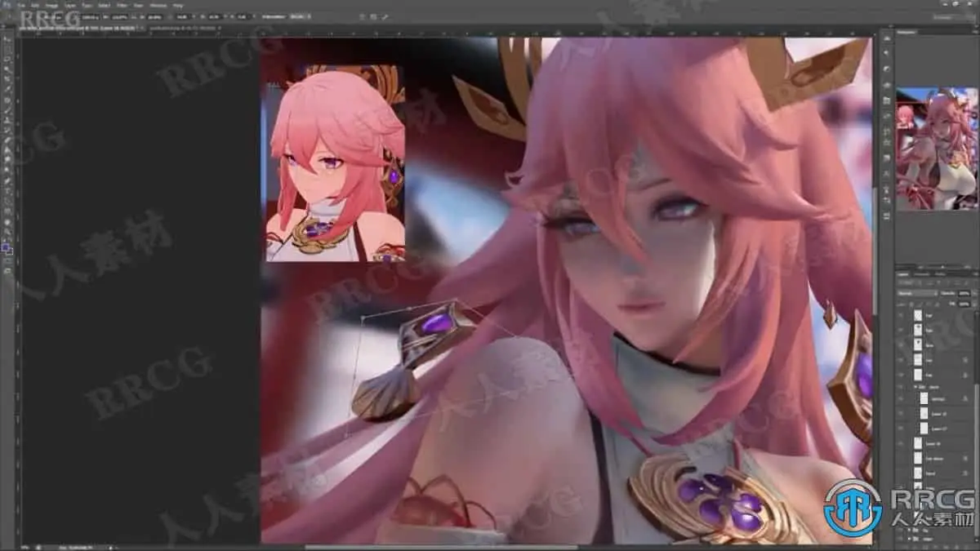
Task: Toggle warp mode icon in options bar
Action: (x=362, y=17)
